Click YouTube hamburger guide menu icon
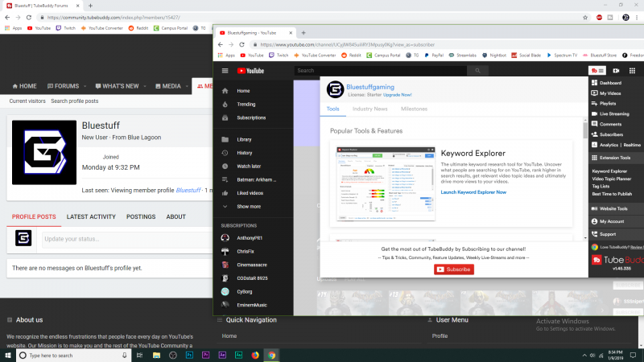The image size is (644, 362). point(225,71)
